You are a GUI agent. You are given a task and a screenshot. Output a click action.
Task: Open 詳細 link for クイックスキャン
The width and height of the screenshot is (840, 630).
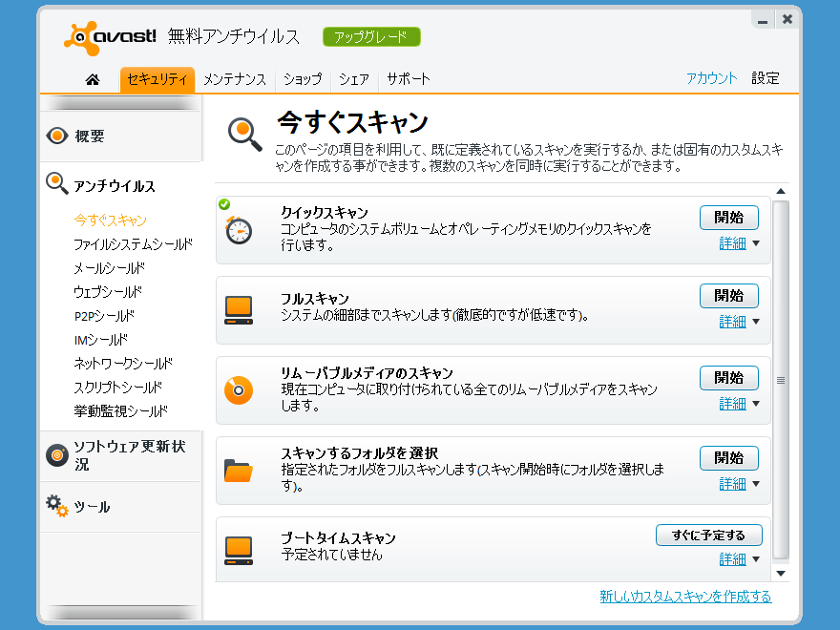732,243
